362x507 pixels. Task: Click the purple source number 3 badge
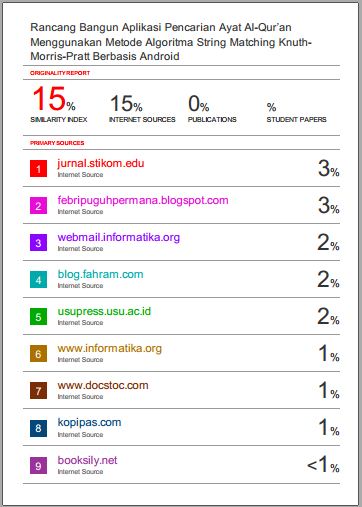point(38,243)
